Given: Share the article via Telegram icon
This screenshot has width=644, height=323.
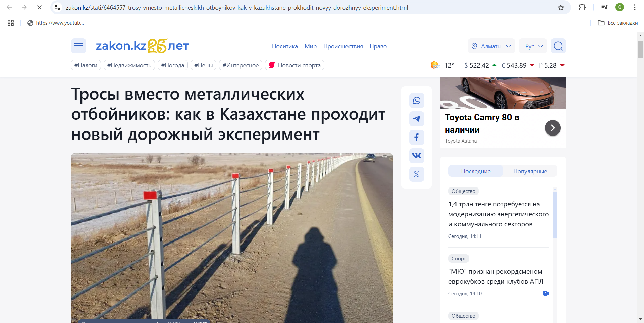Looking at the screenshot, I should tap(417, 119).
